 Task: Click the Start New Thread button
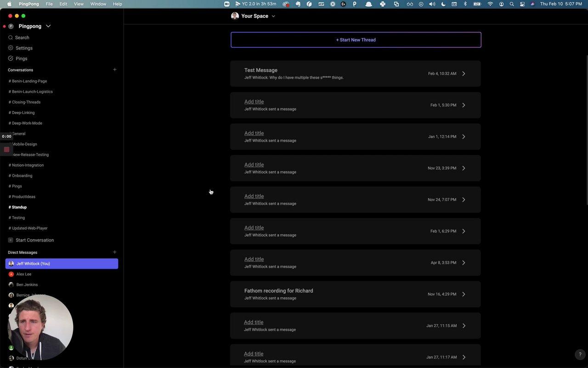click(356, 40)
